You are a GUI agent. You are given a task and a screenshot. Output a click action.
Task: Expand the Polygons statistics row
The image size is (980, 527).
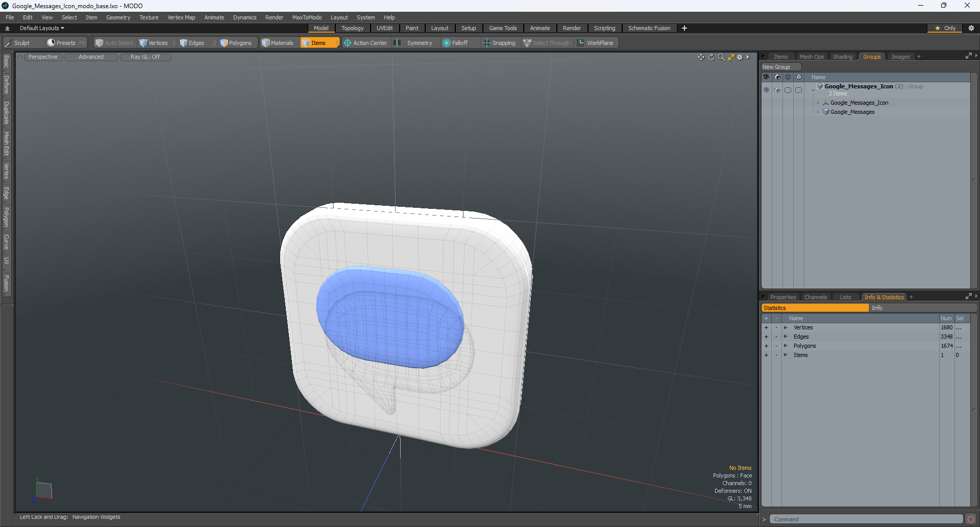(x=786, y=346)
